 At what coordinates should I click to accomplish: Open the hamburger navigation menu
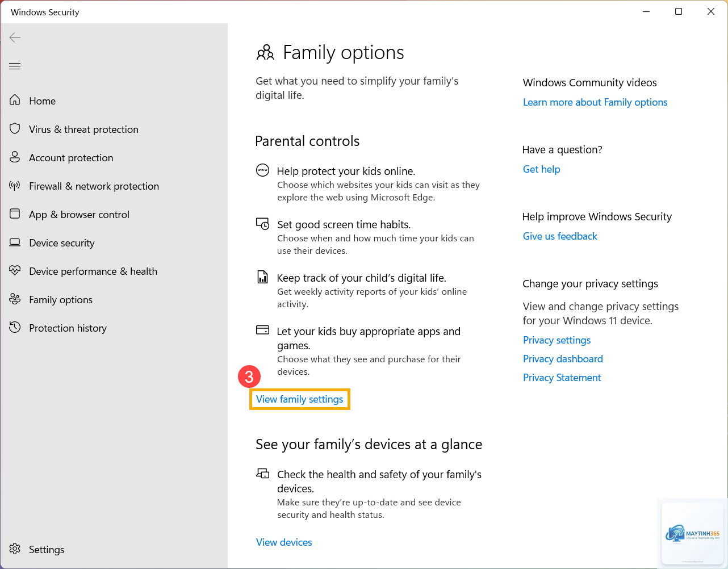tap(15, 66)
